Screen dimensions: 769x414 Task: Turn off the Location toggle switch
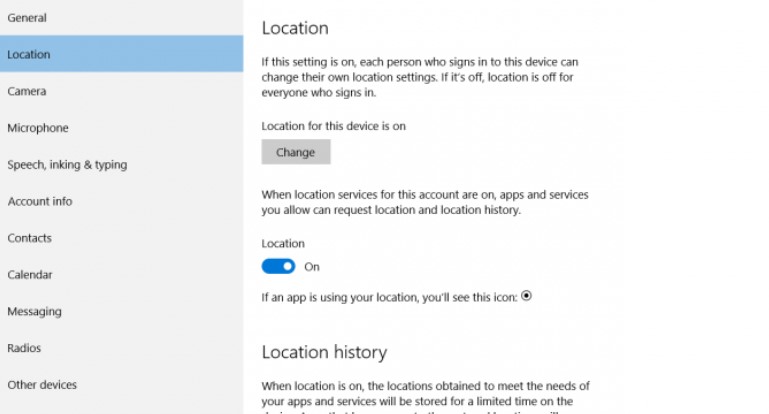coord(279,267)
